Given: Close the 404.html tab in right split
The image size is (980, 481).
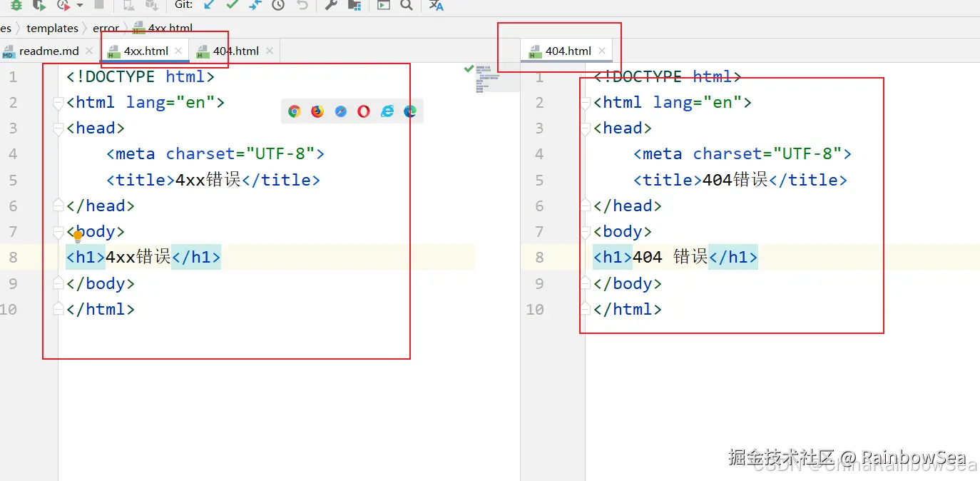Looking at the screenshot, I should coord(602,51).
